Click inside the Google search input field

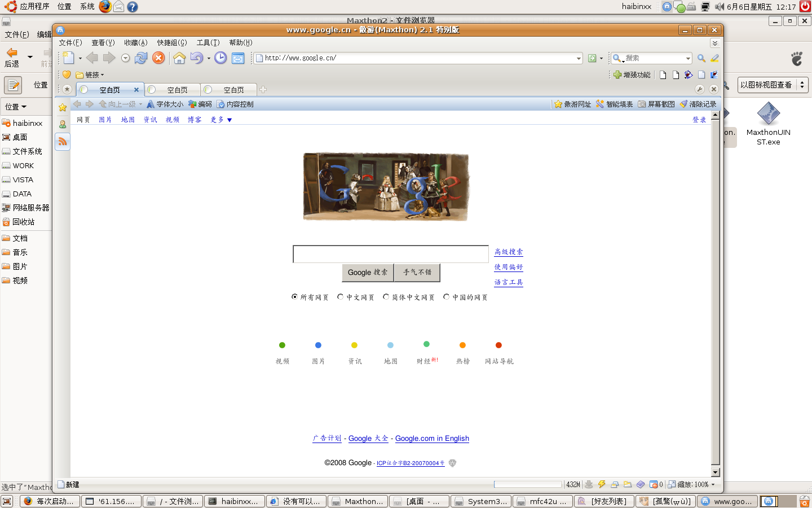click(x=391, y=254)
